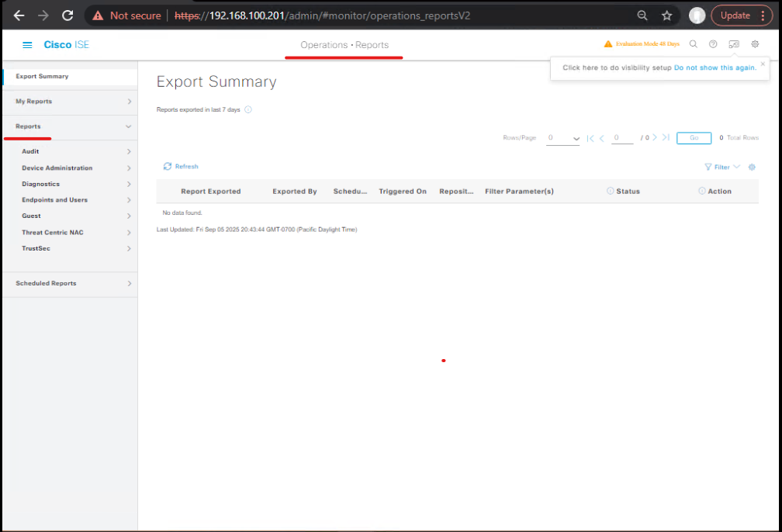Click info icon next to Status
Screen dimensions: 782x532
click(610, 191)
